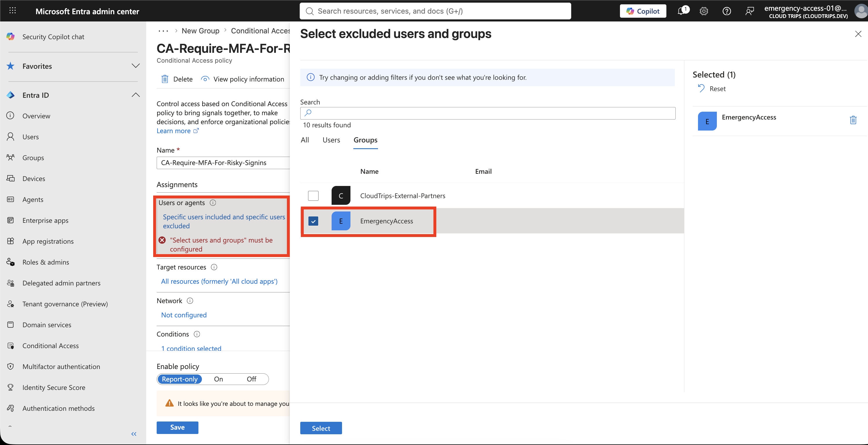This screenshot has width=868, height=445.
Task: Set Enable policy to On
Action: tap(218, 379)
